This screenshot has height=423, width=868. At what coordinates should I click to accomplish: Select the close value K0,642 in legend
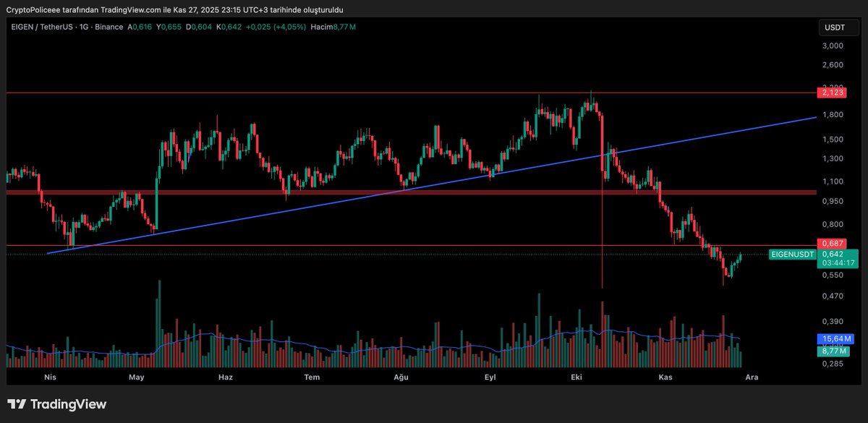228,27
